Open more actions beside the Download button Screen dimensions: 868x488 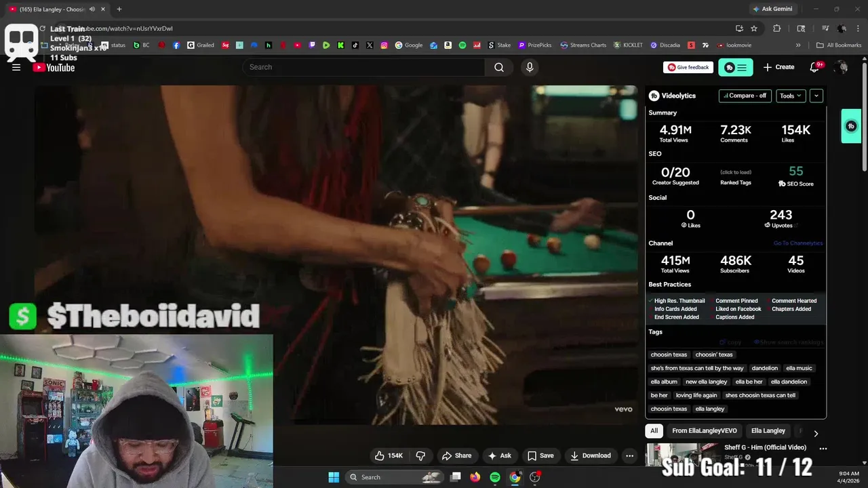point(629,455)
